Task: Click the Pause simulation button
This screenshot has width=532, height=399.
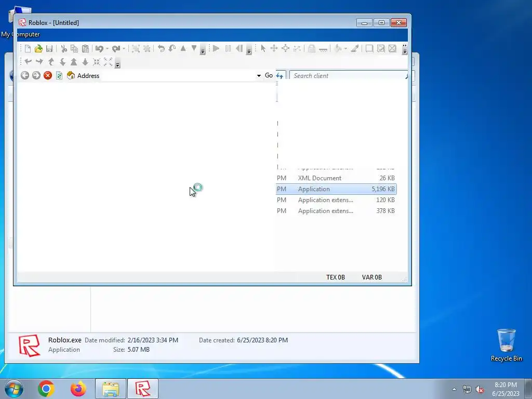Action: tap(228, 48)
